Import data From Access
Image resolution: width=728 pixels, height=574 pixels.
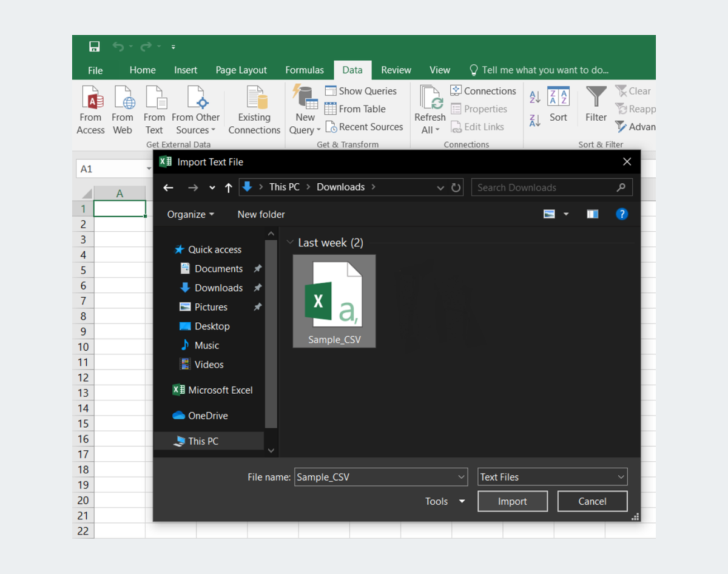[91, 110]
